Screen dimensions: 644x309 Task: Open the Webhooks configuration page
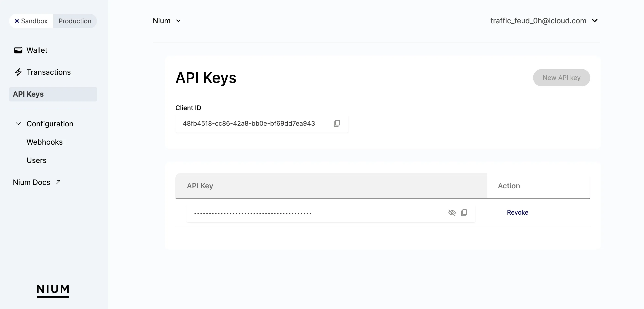click(45, 142)
